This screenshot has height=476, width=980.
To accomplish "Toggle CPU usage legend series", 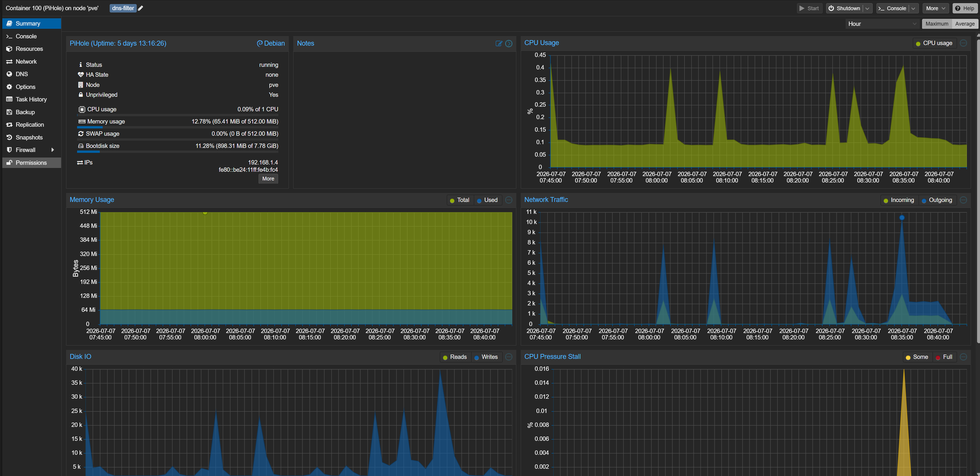I will [x=934, y=43].
